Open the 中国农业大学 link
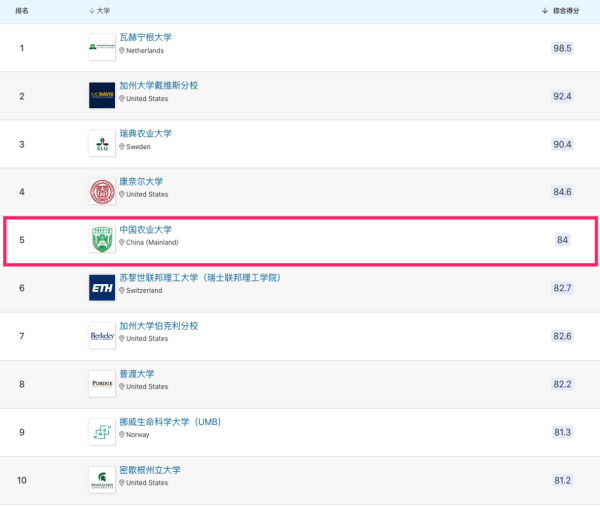 coord(145,230)
